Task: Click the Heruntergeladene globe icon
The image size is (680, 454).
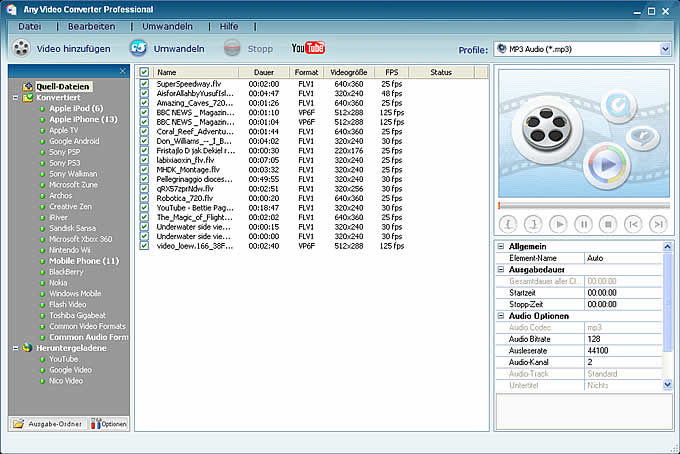Action: point(28,348)
